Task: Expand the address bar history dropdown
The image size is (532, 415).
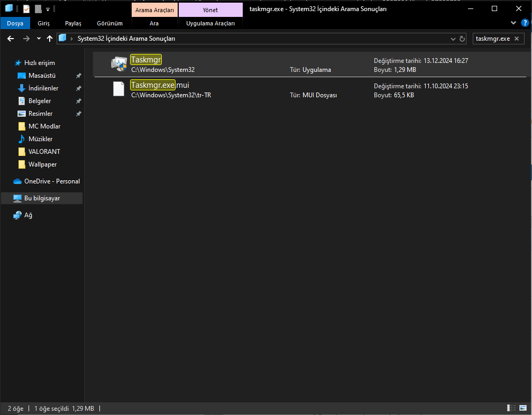Action: pyautogui.click(x=453, y=39)
